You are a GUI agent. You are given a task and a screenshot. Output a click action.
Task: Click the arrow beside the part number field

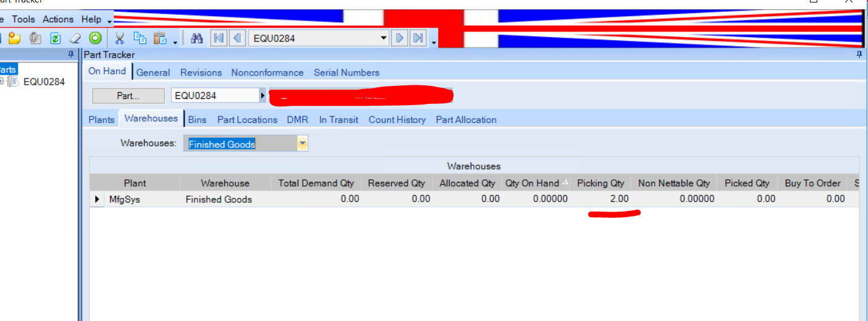263,96
